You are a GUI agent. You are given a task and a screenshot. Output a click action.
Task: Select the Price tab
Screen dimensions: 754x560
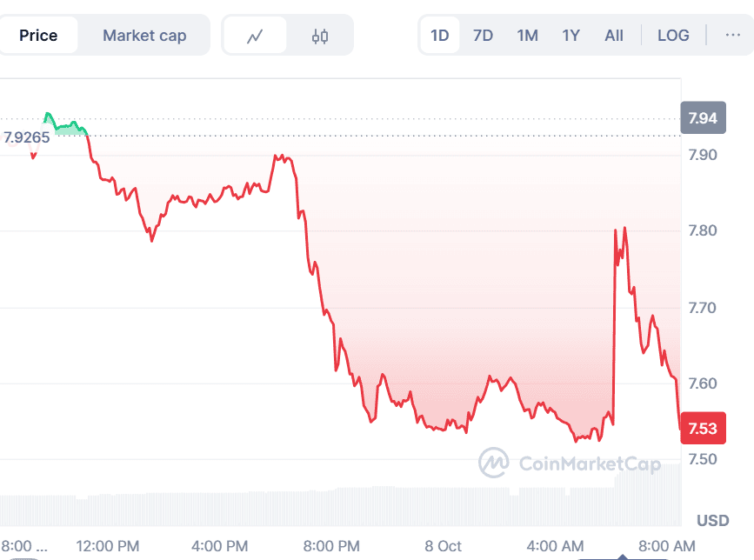pyautogui.click(x=38, y=36)
